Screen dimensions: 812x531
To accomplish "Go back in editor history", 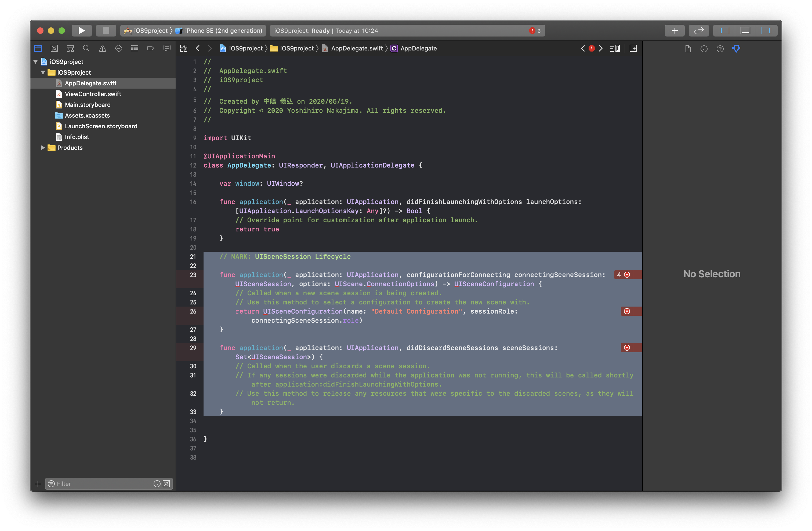I will (198, 48).
